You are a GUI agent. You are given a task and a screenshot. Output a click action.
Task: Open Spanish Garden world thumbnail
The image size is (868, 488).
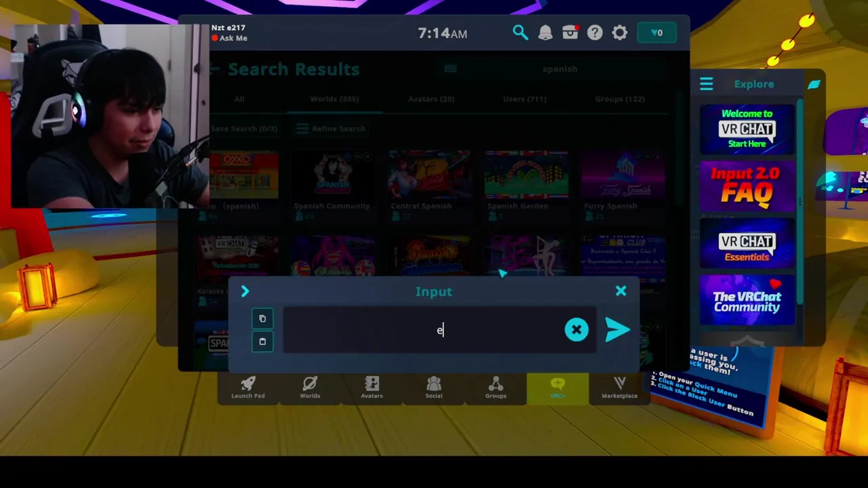click(526, 175)
